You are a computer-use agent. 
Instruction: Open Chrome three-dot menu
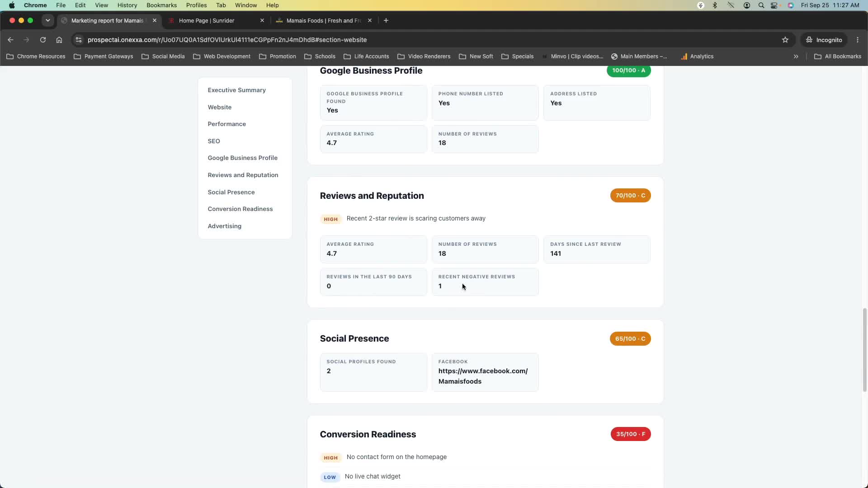click(x=858, y=40)
